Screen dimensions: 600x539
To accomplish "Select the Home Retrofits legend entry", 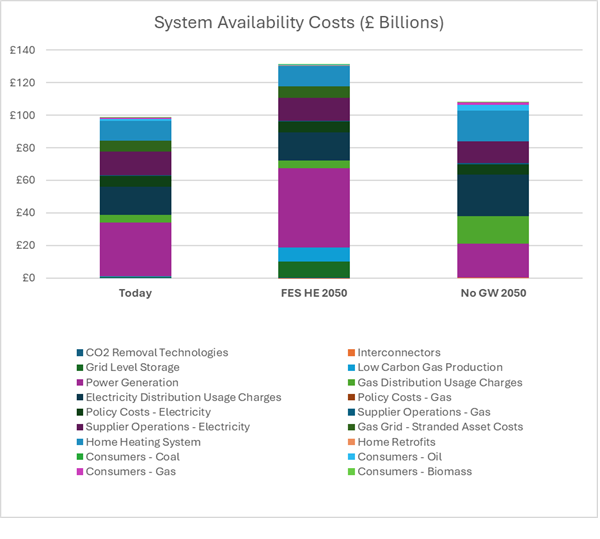I will (x=396, y=442).
